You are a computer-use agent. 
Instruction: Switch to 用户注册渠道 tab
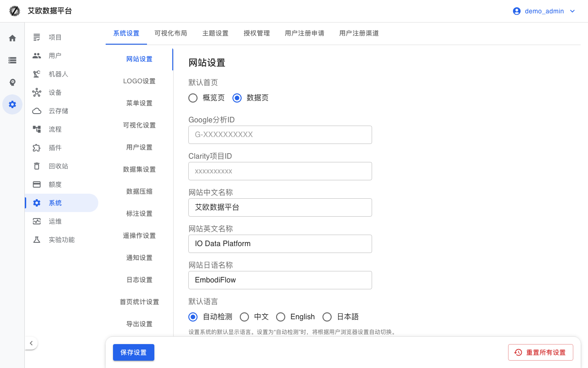[359, 33]
